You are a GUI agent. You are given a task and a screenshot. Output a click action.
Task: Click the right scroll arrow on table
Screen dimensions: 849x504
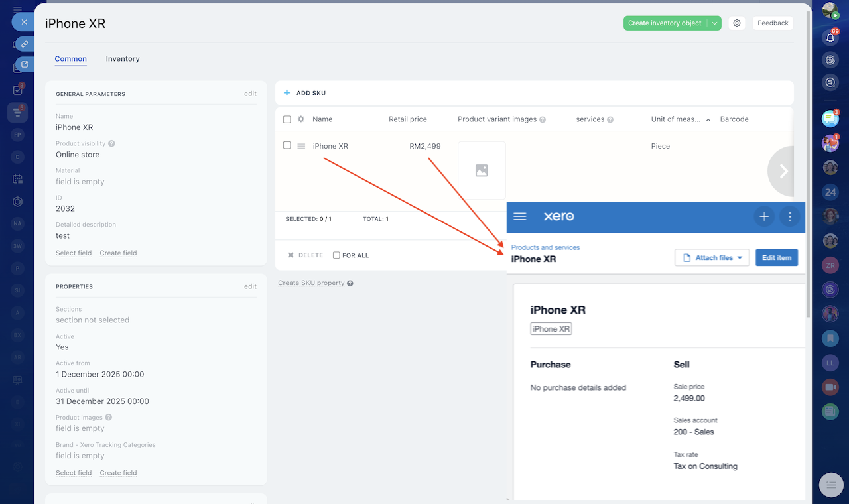(x=783, y=171)
